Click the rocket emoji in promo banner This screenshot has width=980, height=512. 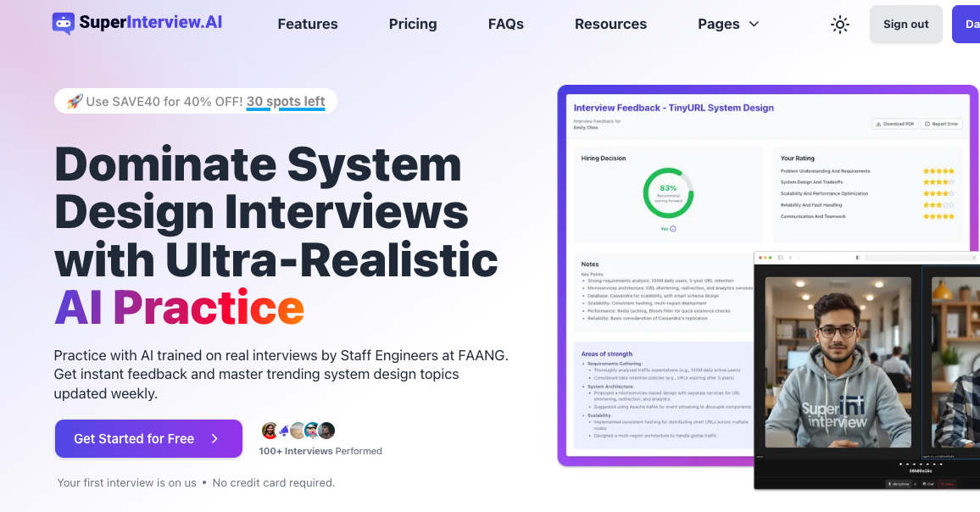[75, 101]
